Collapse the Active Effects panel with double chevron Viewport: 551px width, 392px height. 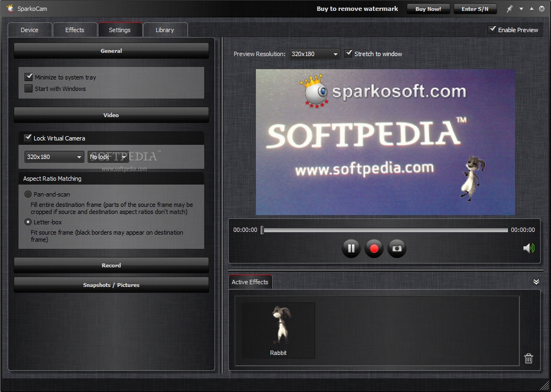pos(536,281)
